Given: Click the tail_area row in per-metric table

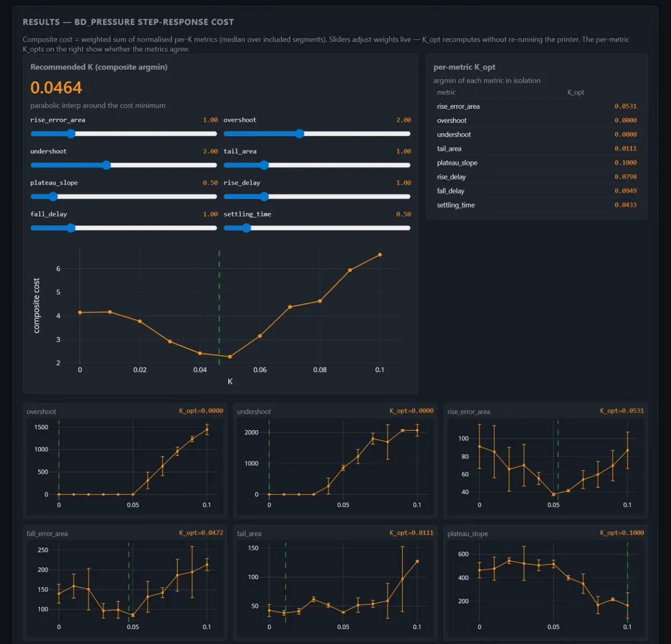Looking at the screenshot, I should click(537, 149).
